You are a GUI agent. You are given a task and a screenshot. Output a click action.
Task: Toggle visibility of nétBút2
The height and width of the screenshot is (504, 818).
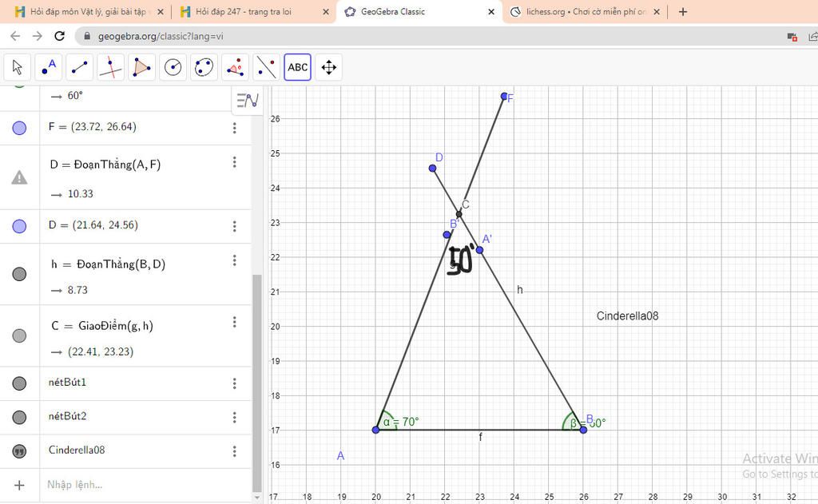pos(19,418)
